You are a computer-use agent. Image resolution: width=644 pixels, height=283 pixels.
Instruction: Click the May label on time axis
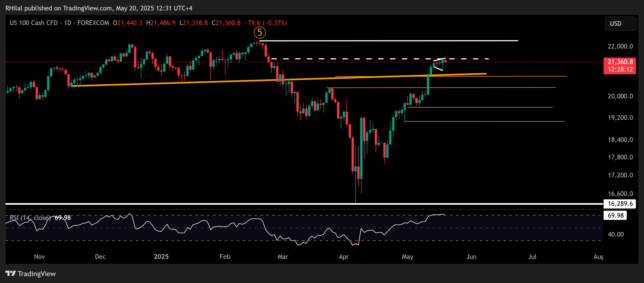tap(407, 257)
